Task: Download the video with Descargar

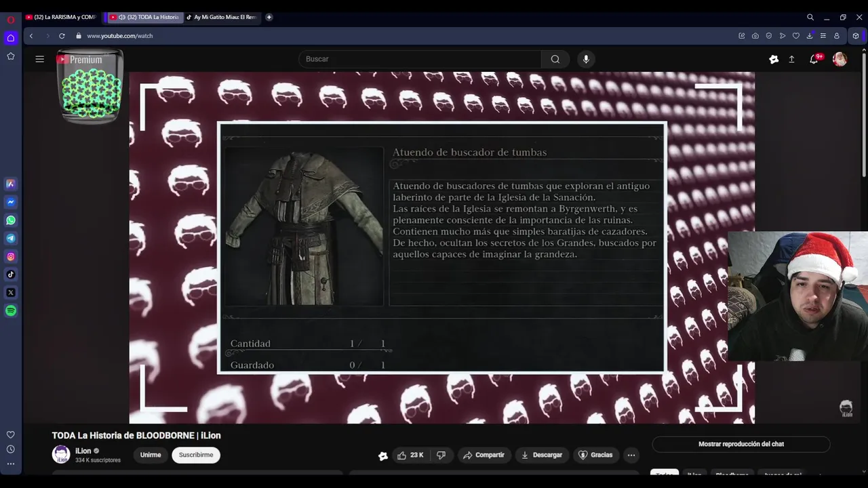Action: (x=542, y=455)
